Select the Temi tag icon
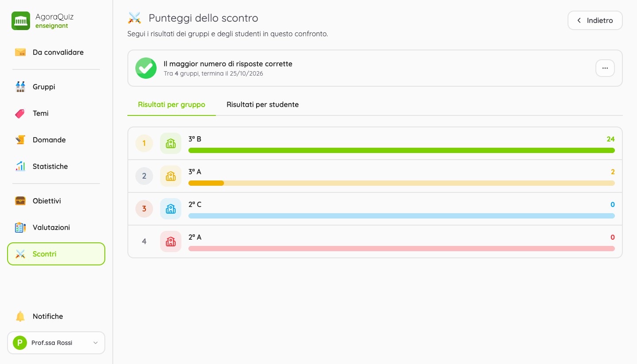The width and height of the screenshot is (637, 364). tap(20, 113)
